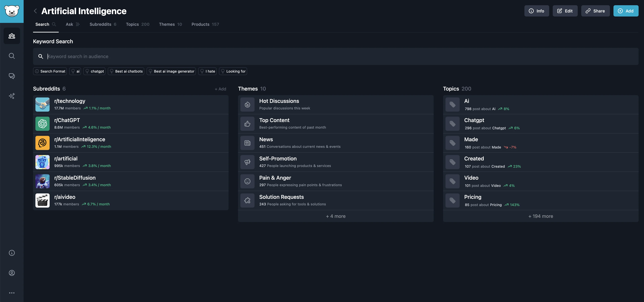
Task: Switch to the Products tab
Action: click(205, 24)
